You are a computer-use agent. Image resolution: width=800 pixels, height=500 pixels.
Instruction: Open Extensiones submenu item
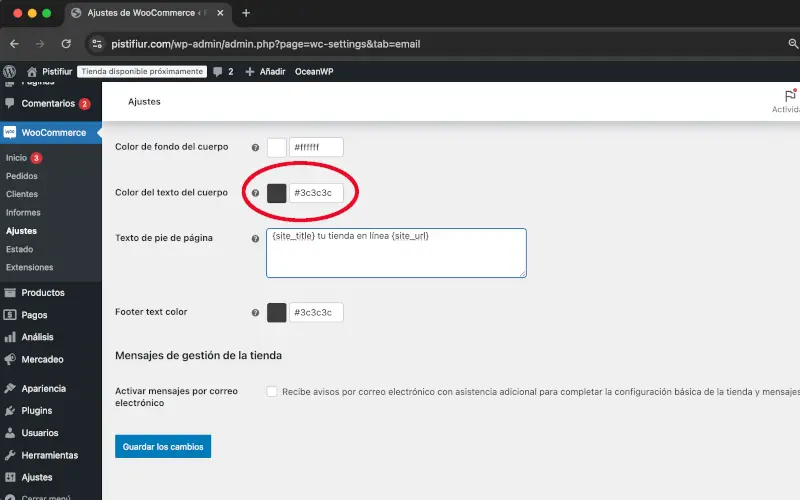pyautogui.click(x=30, y=267)
